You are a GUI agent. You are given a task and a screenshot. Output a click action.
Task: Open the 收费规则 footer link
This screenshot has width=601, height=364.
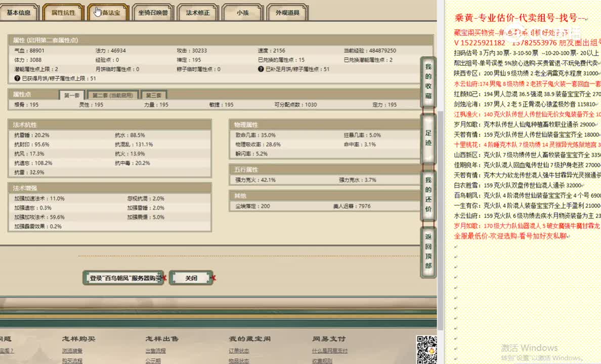(322, 360)
